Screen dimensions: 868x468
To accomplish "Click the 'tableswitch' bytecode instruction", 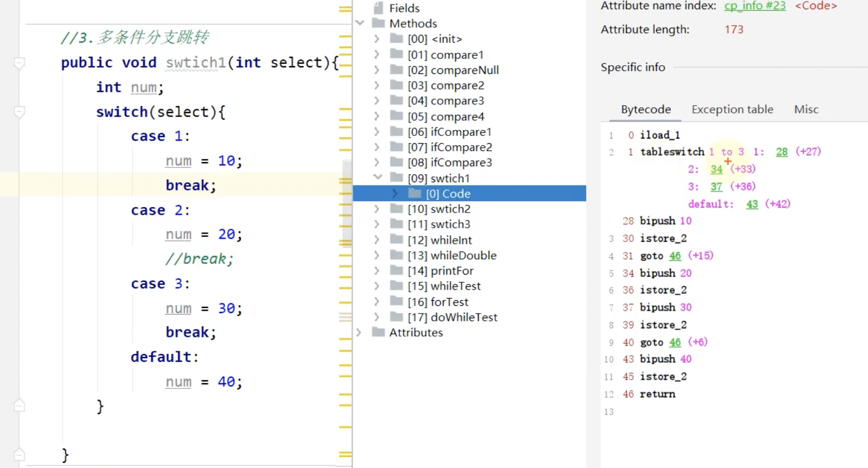I will coord(672,152).
